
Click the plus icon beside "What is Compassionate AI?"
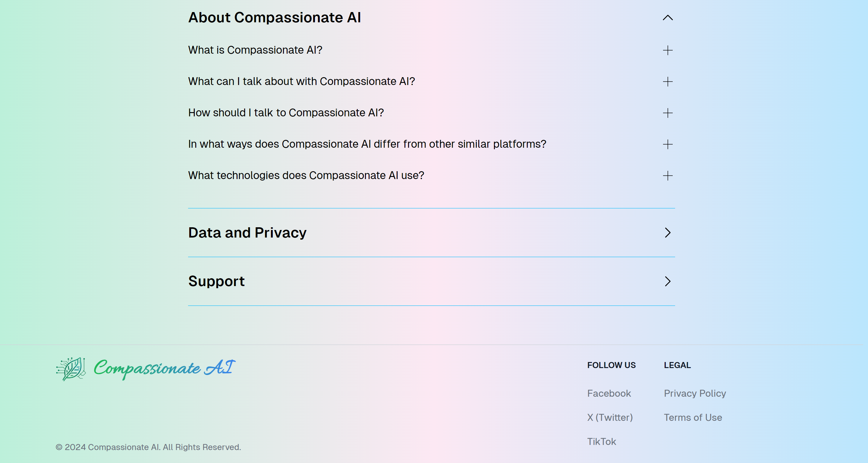coord(668,51)
